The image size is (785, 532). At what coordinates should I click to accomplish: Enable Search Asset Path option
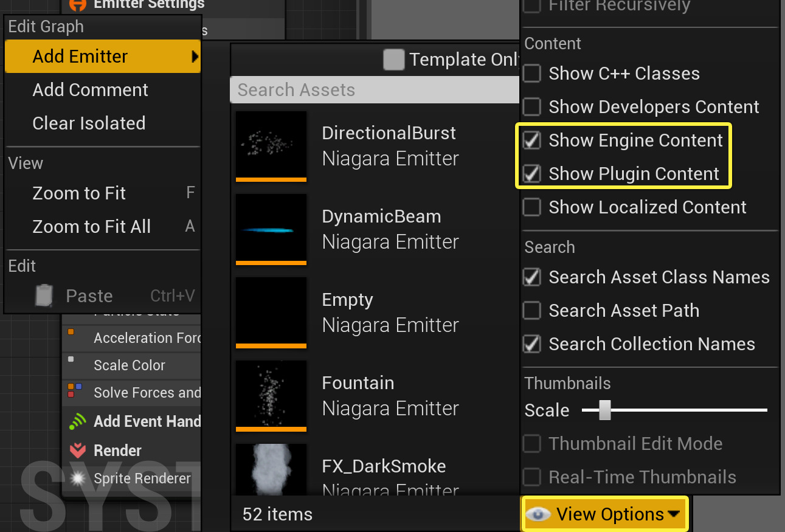(532, 311)
